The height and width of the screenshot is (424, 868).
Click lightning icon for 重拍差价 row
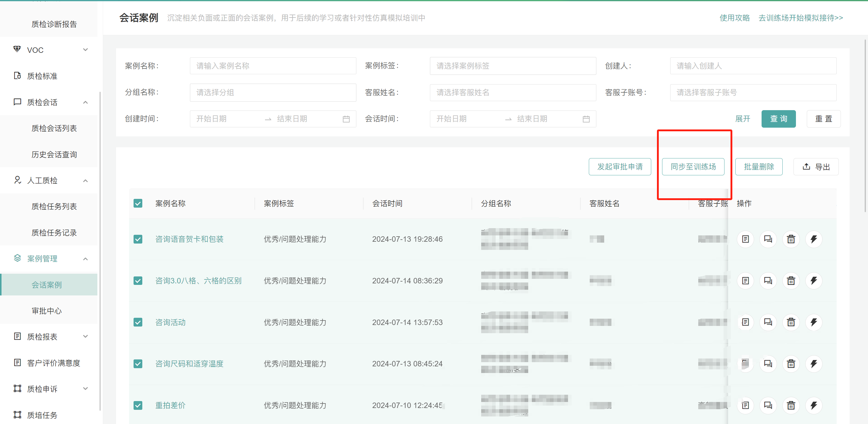tap(814, 405)
